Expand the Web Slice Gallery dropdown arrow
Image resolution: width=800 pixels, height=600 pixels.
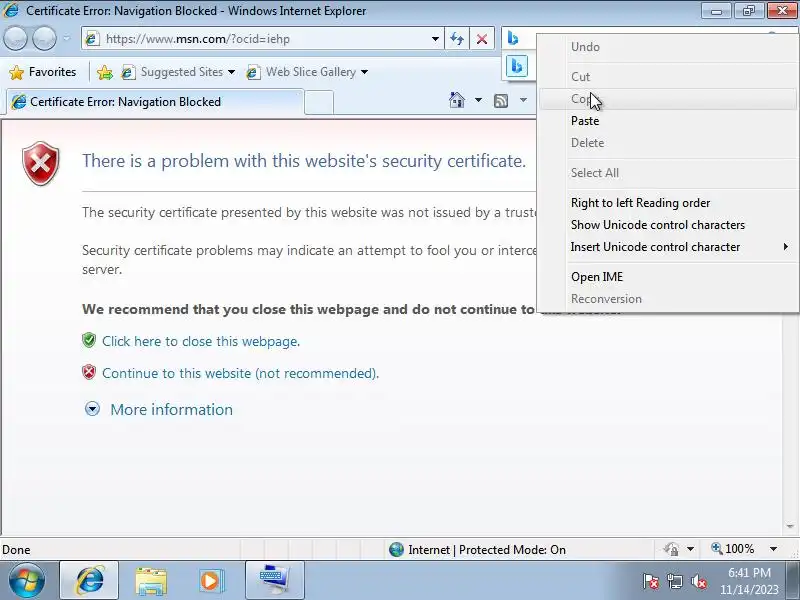tap(364, 72)
